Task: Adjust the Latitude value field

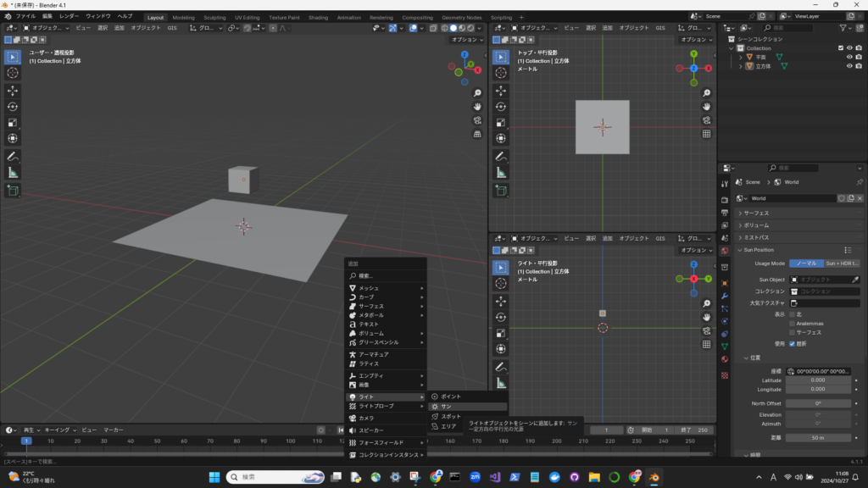Action: pos(818,380)
